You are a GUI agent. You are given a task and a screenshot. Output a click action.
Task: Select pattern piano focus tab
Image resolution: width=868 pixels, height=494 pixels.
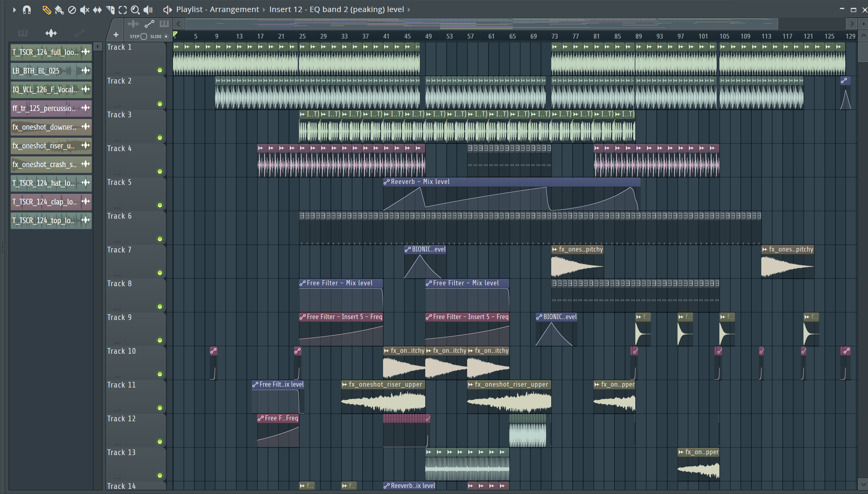pyautogui.click(x=164, y=24)
